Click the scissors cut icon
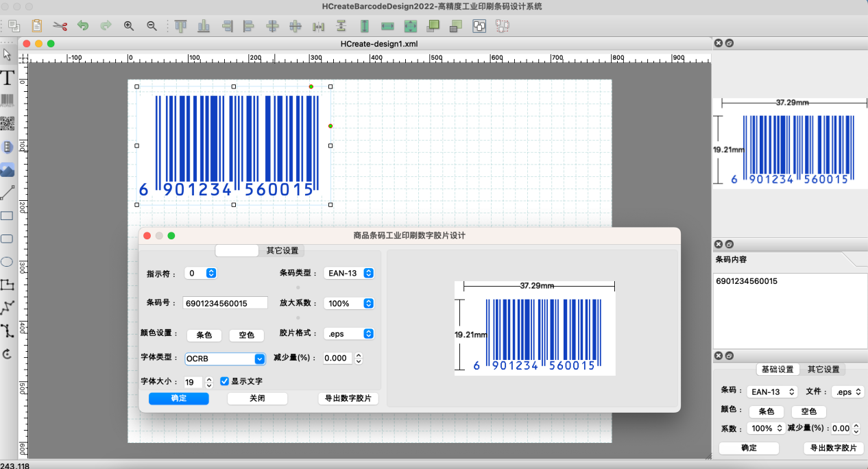The image size is (868, 469). pyautogui.click(x=60, y=26)
